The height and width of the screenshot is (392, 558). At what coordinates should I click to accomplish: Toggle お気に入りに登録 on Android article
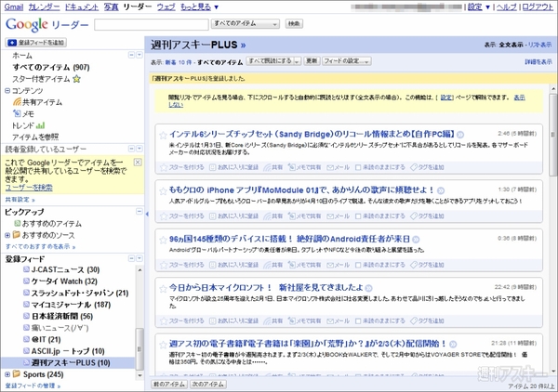(x=233, y=265)
